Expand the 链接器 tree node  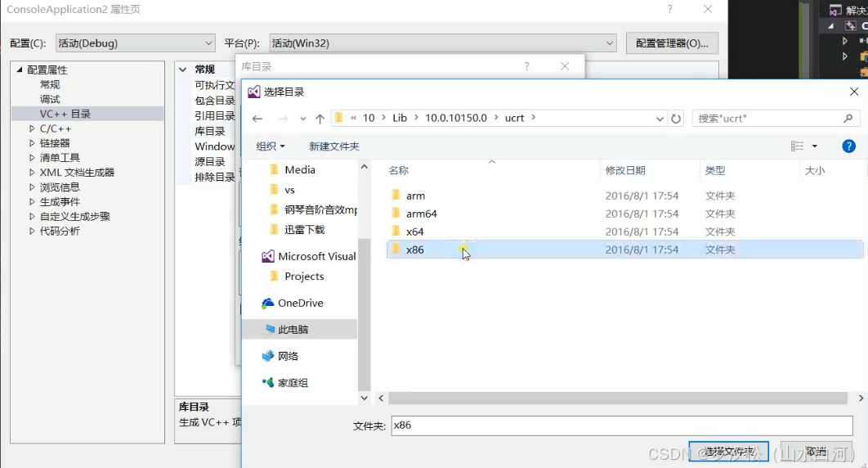(32, 143)
